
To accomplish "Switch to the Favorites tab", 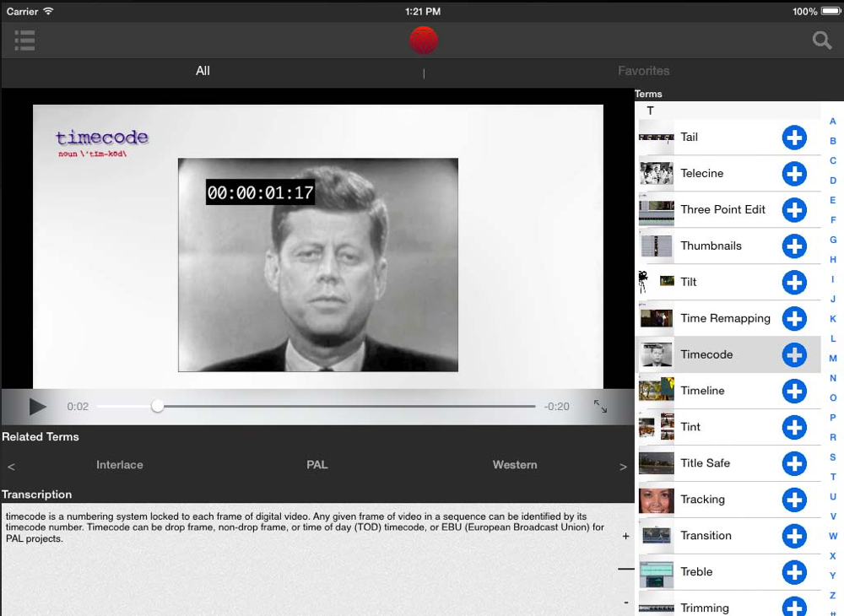I will tap(643, 71).
